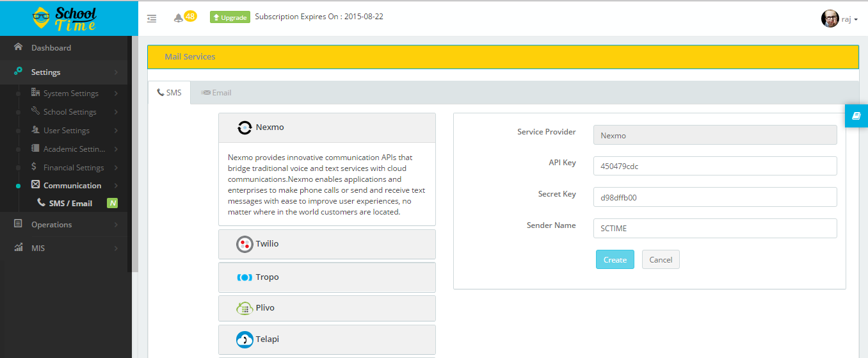Click the Mail Services heading text

tap(190, 57)
